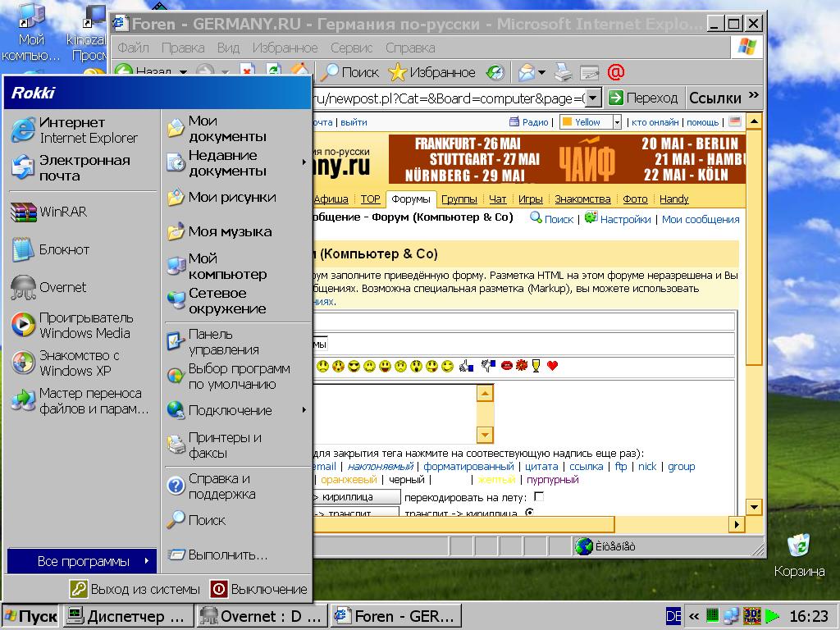Screen dimensions: 840x630
Task: Open Мои документы folder
Action: pos(237,129)
